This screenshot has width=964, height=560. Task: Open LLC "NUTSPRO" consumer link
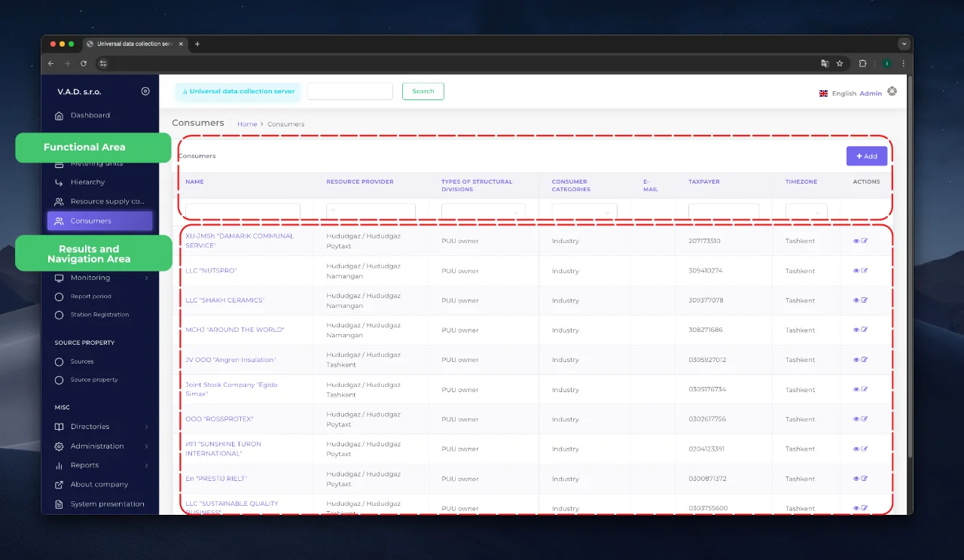coord(211,270)
